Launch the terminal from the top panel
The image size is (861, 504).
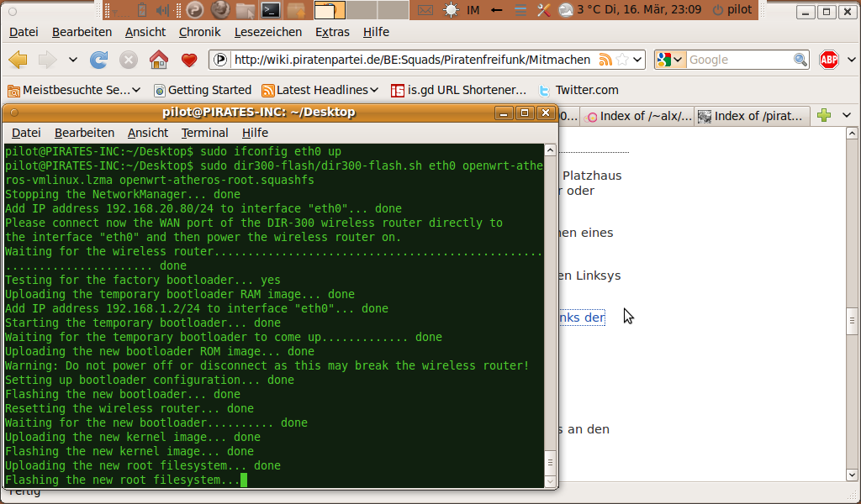click(271, 10)
